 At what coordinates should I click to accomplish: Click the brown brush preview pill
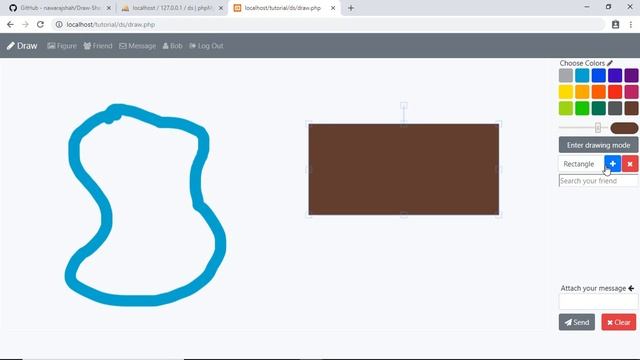[624, 128]
